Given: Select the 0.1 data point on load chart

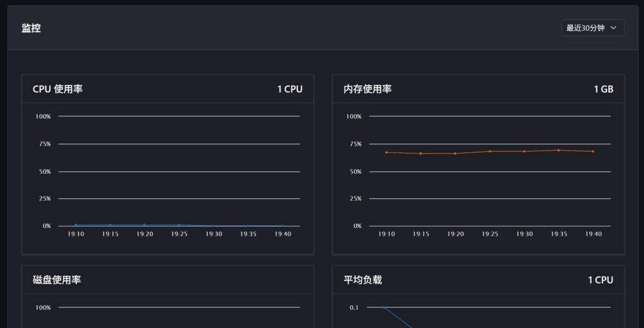Looking at the screenshot, I should click(x=384, y=307).
